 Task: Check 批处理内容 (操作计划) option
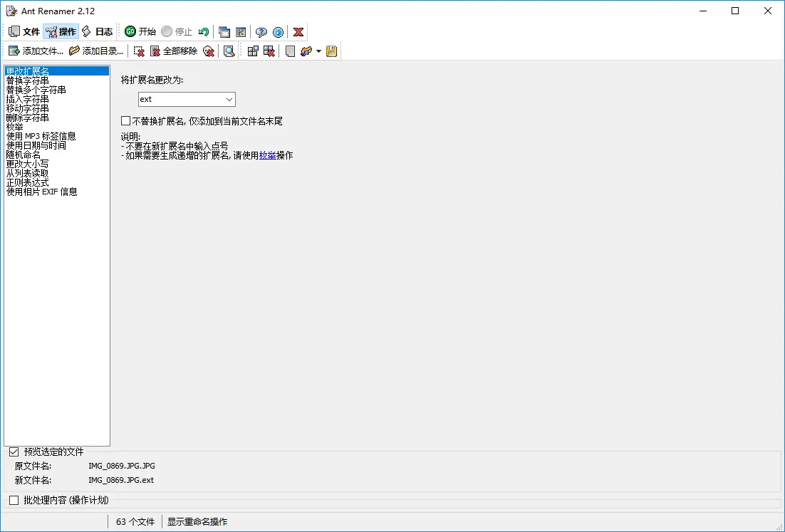13,500
